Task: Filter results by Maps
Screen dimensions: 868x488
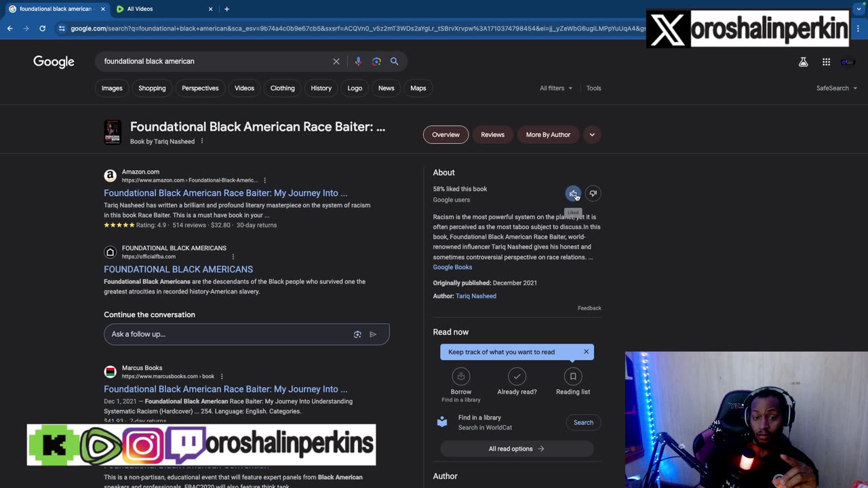Action: pyautogui.click(x=418, y=88)
